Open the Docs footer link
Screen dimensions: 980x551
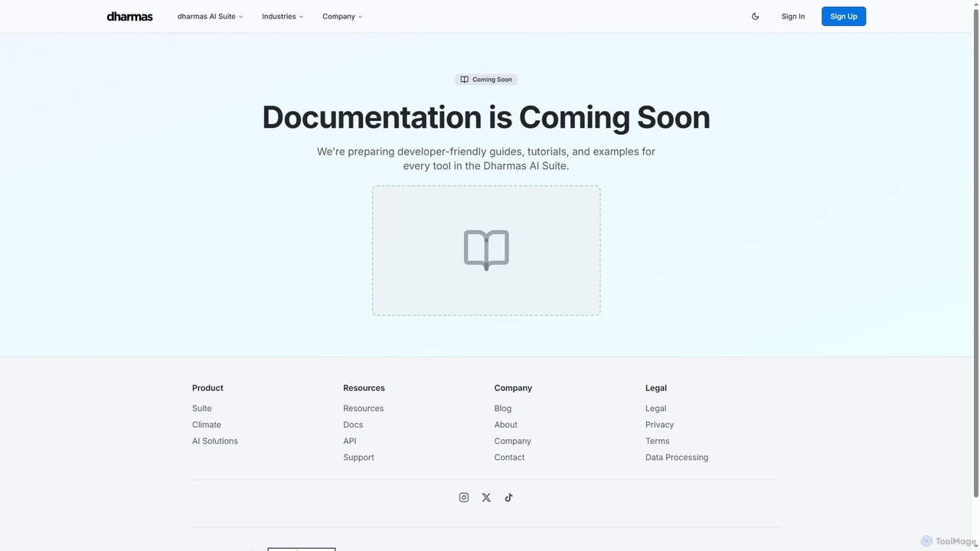[353, 425]
